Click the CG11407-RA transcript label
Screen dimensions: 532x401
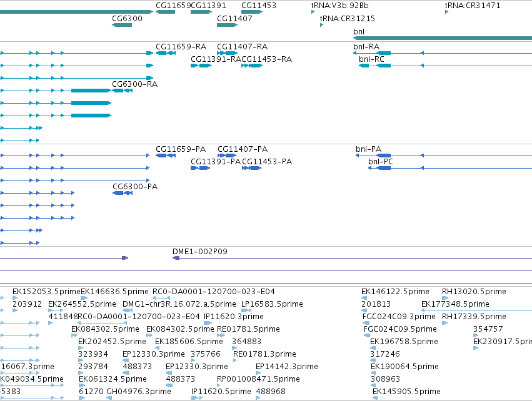(243, 46)
